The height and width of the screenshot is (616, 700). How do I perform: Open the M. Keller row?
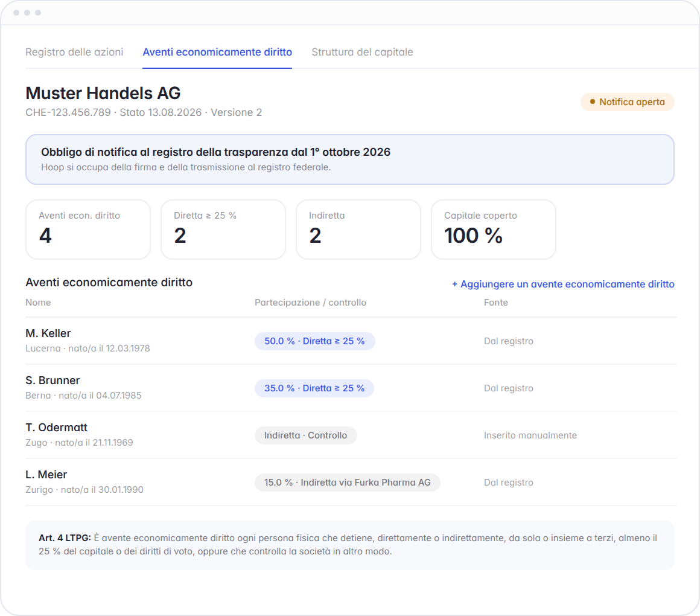tap(351, 341)
